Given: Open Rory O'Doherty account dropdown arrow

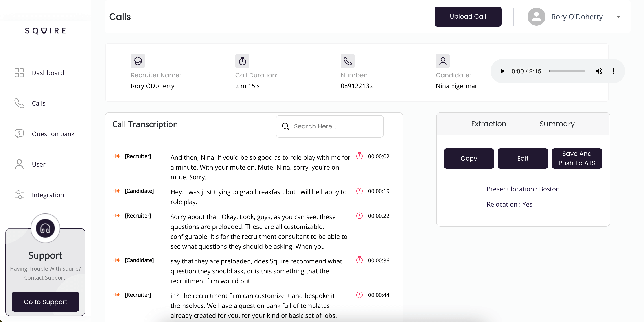Looking at the screenshot, I should pyautogui.click(x=618, y=17).
